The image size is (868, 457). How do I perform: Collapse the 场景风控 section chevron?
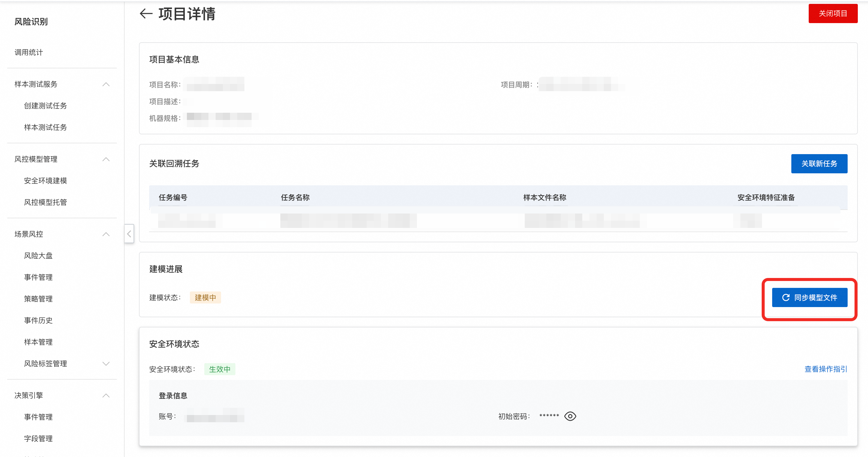pyautogui.click(x=106, y=234)
